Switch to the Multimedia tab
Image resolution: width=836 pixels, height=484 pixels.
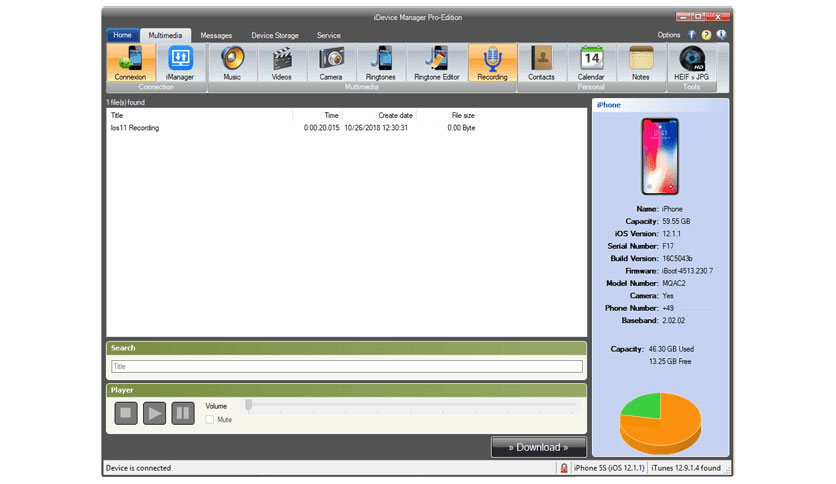pyautogui.click(x=165, y=35)
